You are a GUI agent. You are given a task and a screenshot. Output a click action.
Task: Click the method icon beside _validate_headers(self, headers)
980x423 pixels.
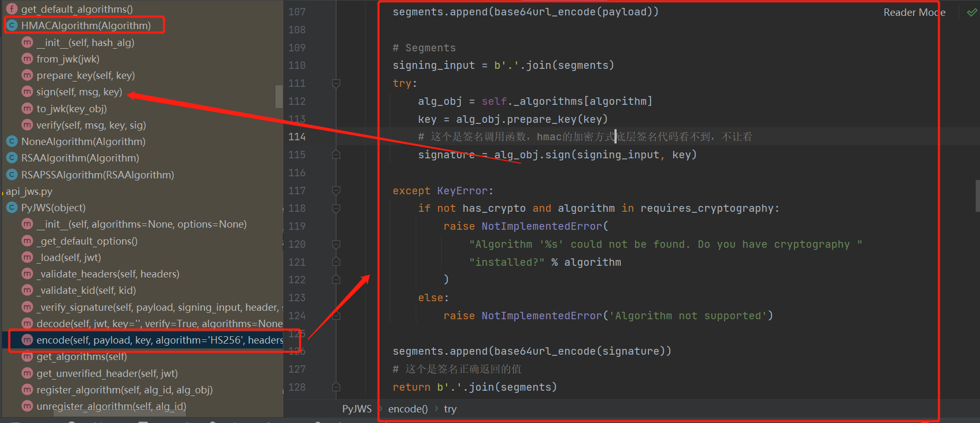27,274
